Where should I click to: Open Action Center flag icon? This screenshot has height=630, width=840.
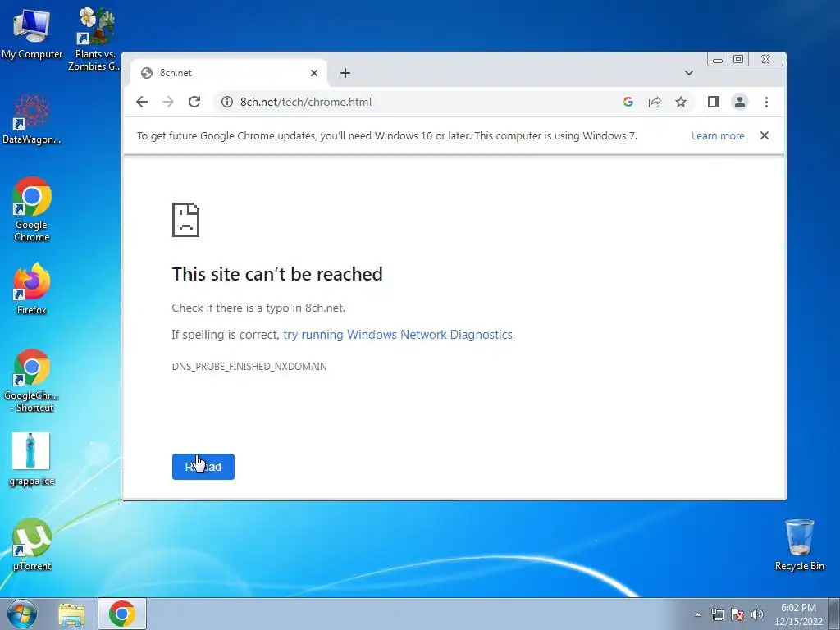(x=737, y=614)
